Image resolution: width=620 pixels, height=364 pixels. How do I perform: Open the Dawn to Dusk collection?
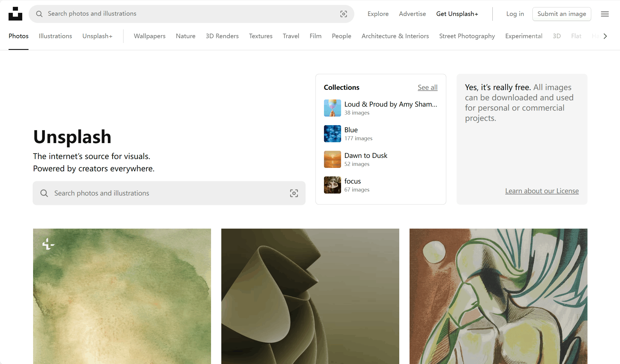click(366, 156)
